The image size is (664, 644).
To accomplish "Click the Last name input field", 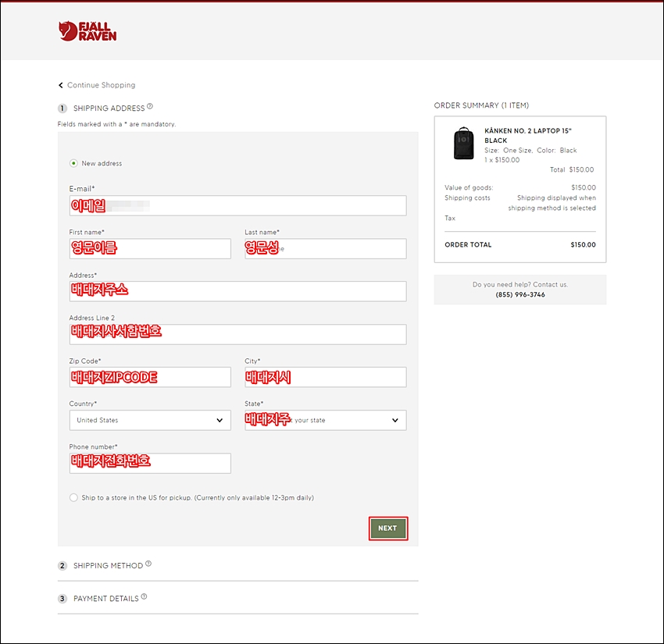I will [326, 248].
